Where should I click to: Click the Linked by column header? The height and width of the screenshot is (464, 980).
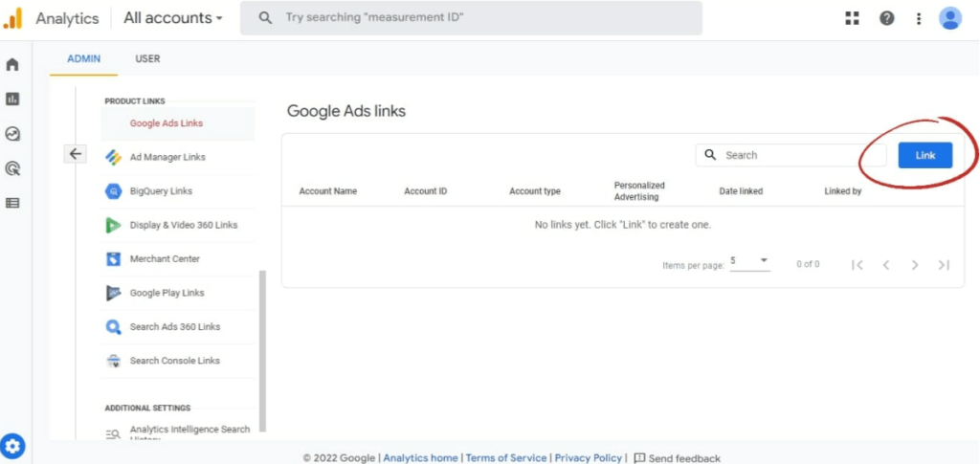pos(843,191)
